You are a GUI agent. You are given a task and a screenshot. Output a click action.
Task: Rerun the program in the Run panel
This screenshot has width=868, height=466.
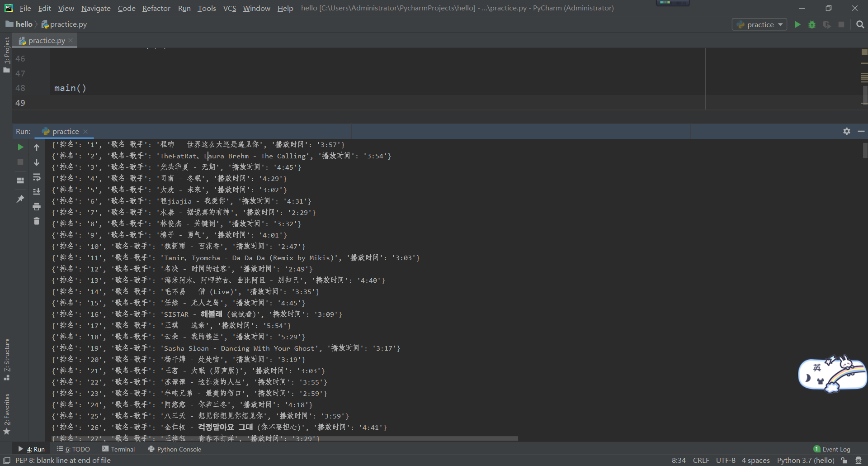click(x=20, y=147)
